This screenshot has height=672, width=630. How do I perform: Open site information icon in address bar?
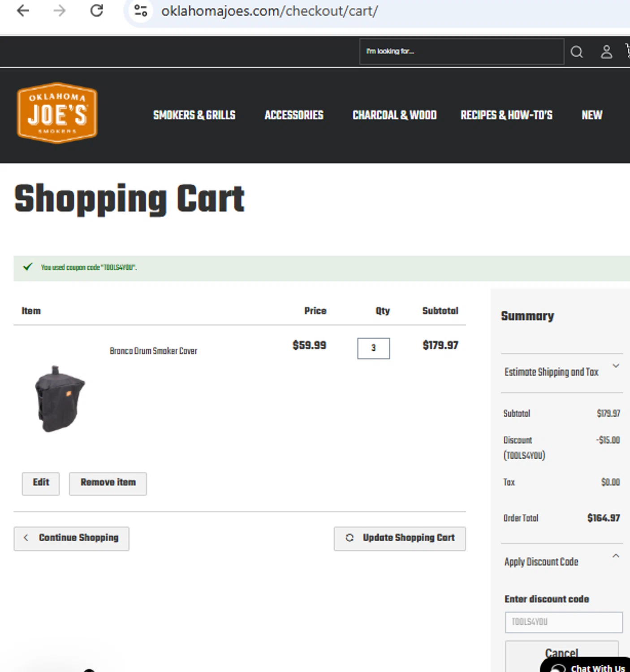coord(141,11)
